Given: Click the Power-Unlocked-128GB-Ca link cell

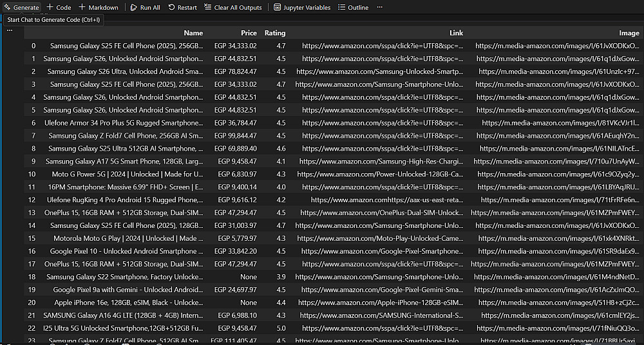Looking at the screenshot, I should click(x=381, y=174).
